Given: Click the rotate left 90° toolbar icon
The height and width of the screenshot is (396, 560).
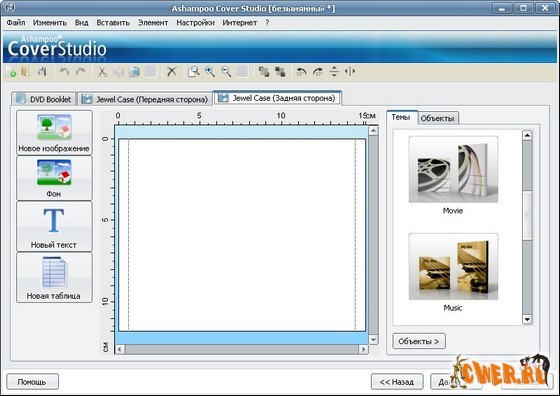Looking at the screenshot, I should coord(301,72).
